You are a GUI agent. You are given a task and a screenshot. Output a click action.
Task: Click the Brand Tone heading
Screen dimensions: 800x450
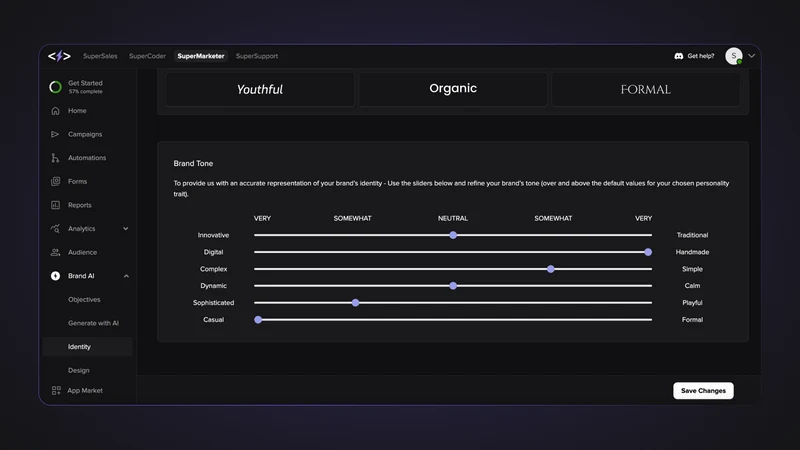pos(193,163)
